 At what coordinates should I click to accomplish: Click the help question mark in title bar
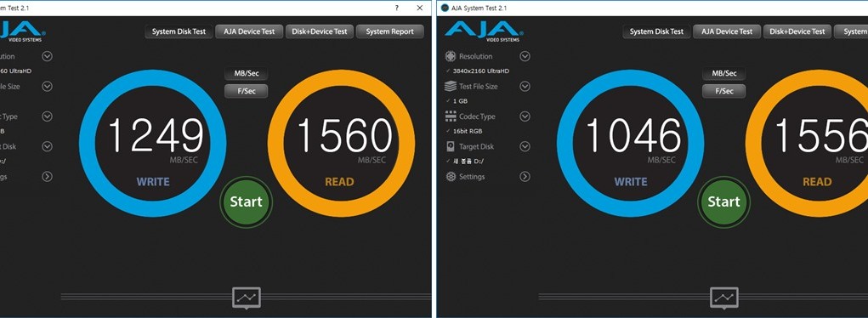[397, 8]
